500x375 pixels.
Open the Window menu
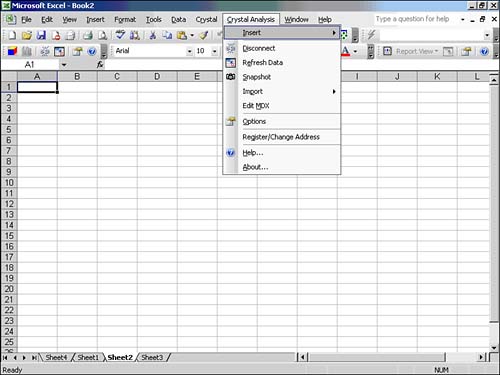(296, 19)
